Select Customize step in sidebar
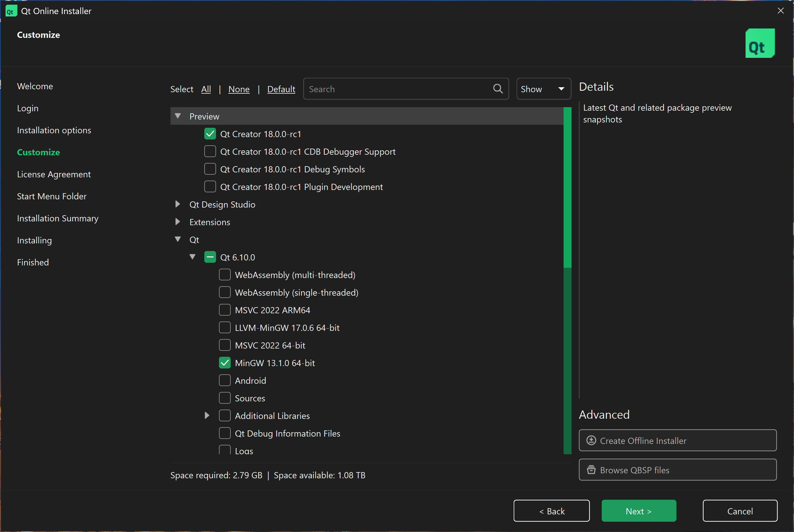This screenshot has height=532, width=794. (38, 152)
